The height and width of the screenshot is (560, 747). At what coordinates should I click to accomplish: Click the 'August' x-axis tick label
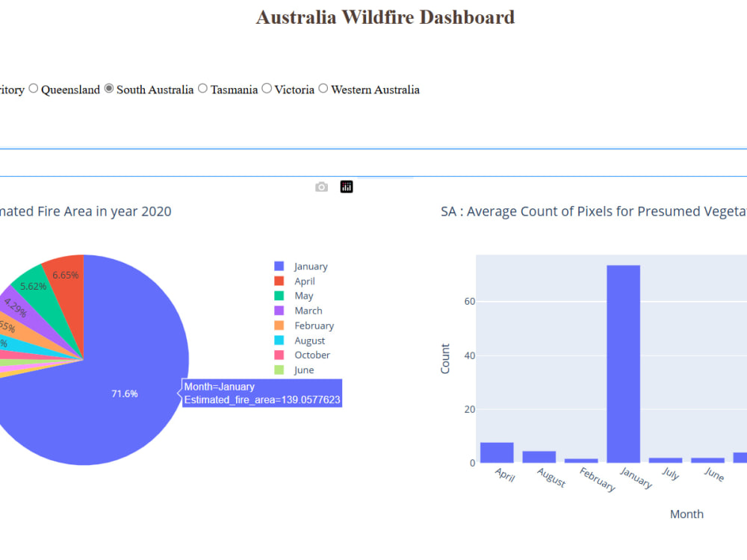point(551,477)
